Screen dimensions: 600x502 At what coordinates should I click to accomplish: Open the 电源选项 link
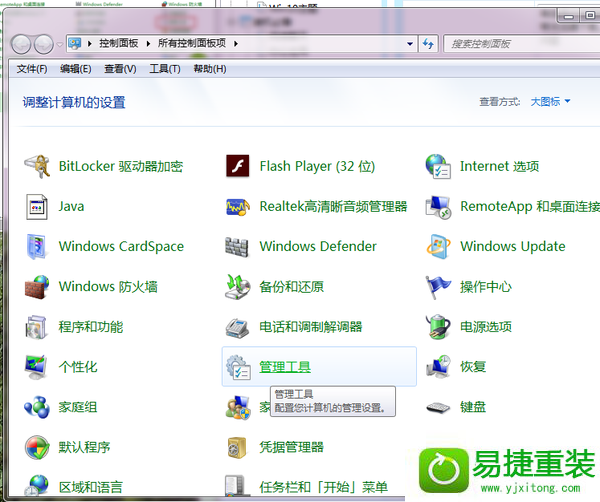point(486,327)
